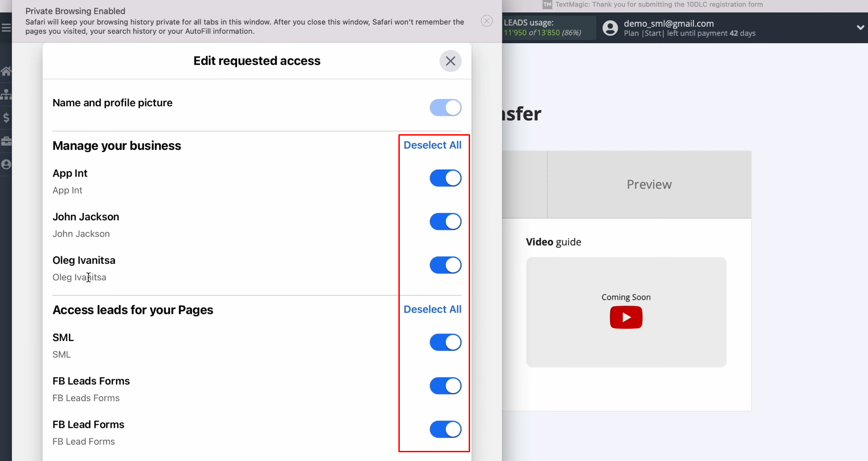868x461 pixels.
Task: Click the briefcase icon in sidebar
Action: 6,141
